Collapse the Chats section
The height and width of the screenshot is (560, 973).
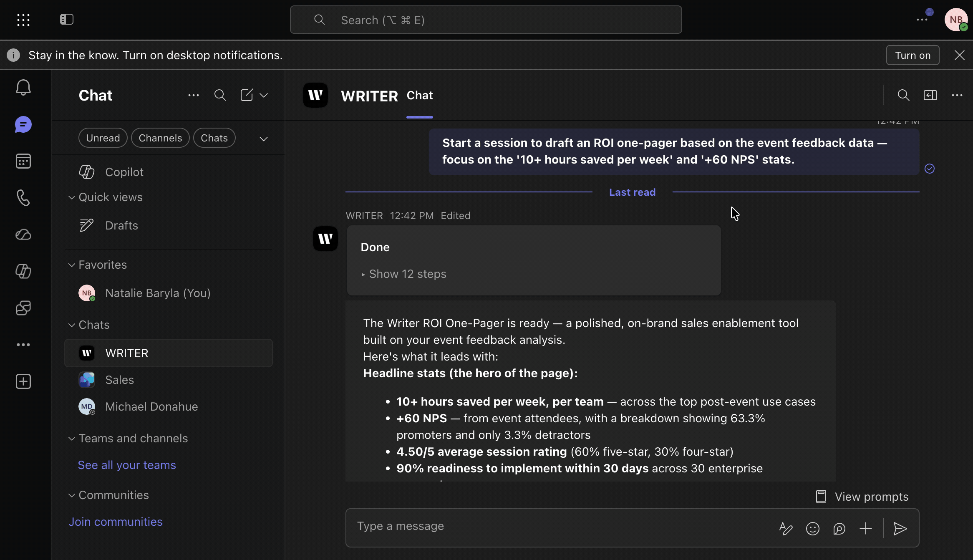click(x=72, y=325)
